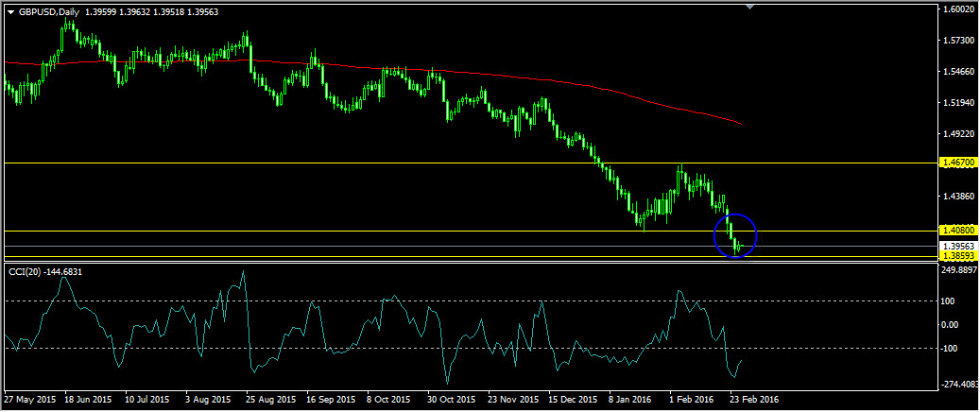980x412 pixels.
Task: Click the 27 May 2015 date label
Action: pyautogui.click(x=28, y=398)
